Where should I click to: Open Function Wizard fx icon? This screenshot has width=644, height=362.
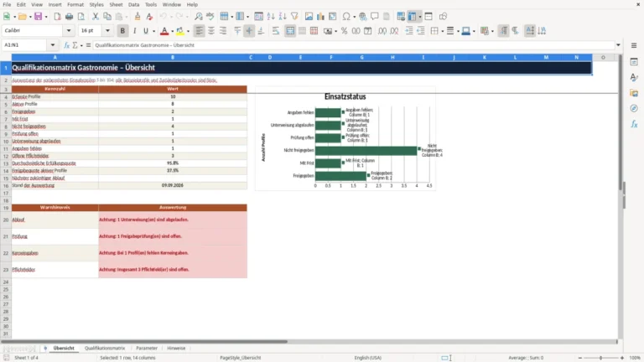66,45
